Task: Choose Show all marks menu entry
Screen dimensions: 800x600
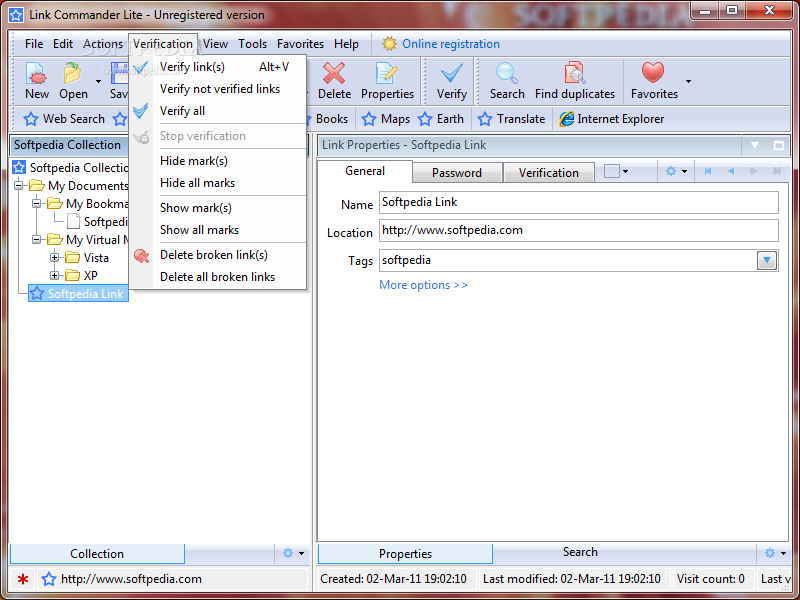Action: tap(218, 230)
